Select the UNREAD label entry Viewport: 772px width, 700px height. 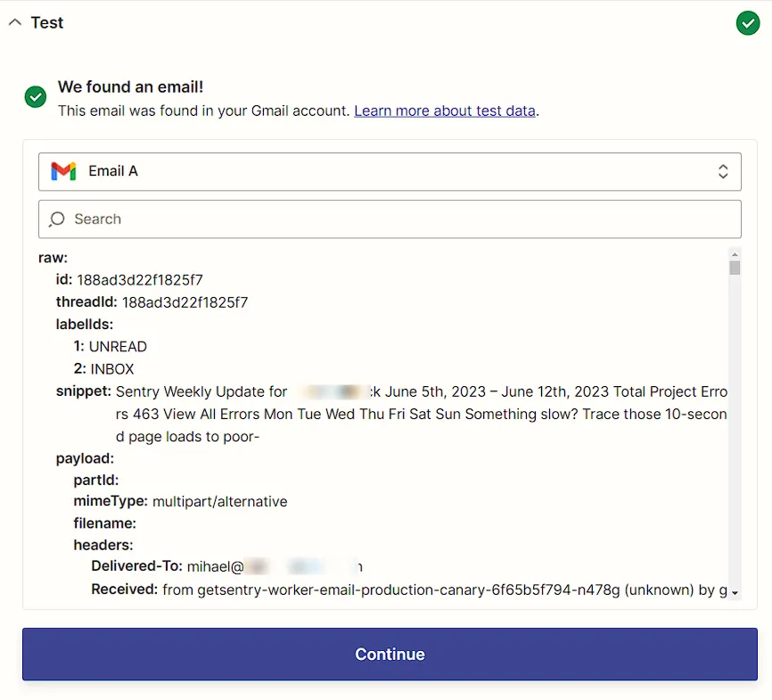pos(111,347)
